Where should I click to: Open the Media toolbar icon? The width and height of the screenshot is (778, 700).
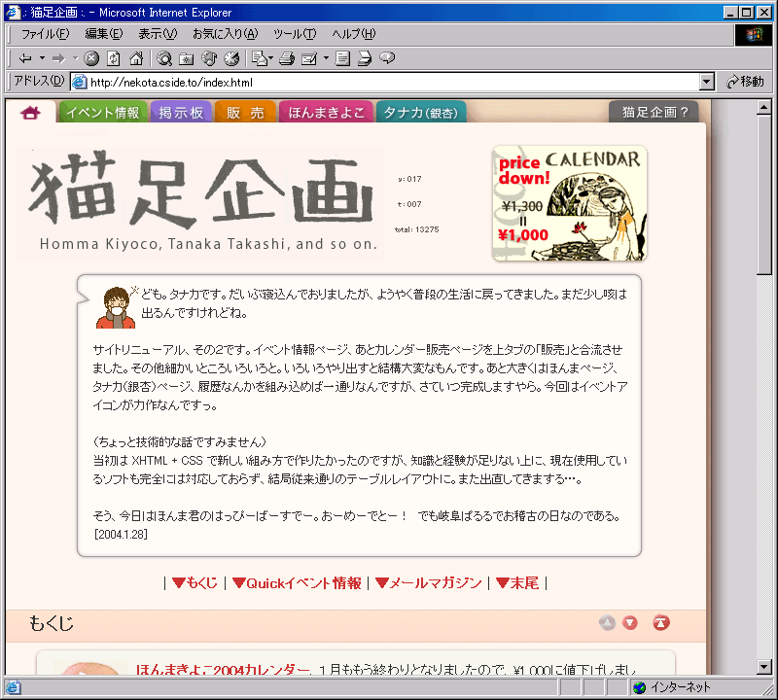click(209, 58)
